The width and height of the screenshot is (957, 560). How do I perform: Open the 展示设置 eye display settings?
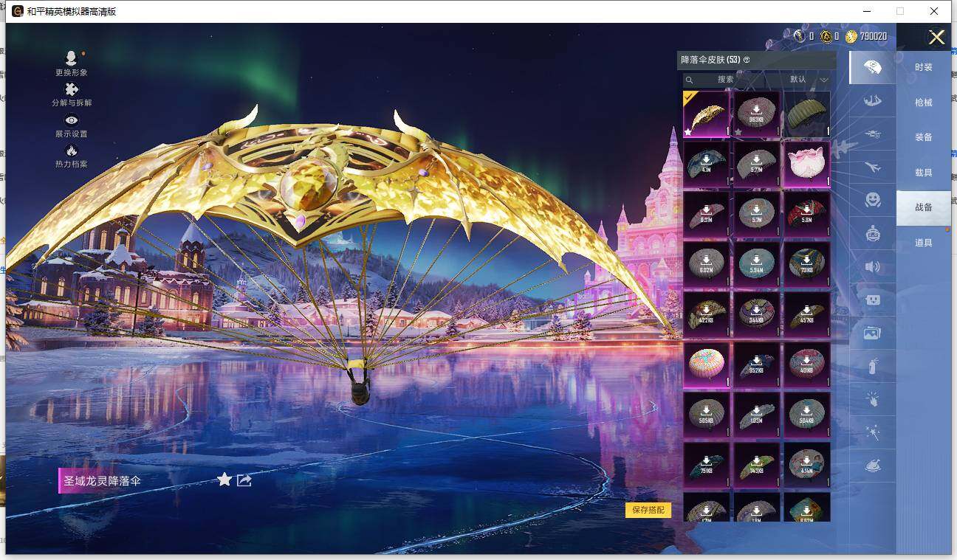point(72,120)
